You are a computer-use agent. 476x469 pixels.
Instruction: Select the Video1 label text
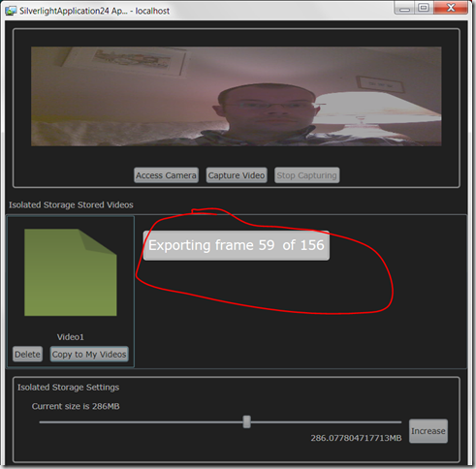71,337
